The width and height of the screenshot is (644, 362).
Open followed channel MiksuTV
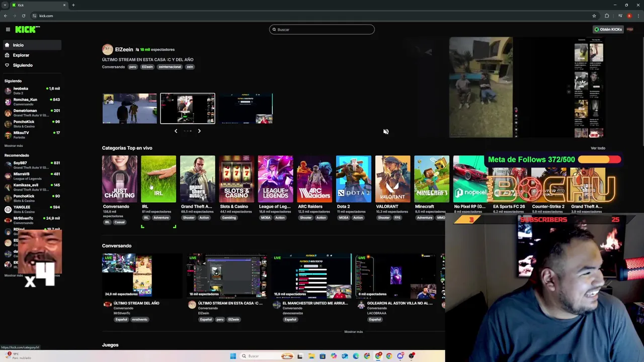31,135
